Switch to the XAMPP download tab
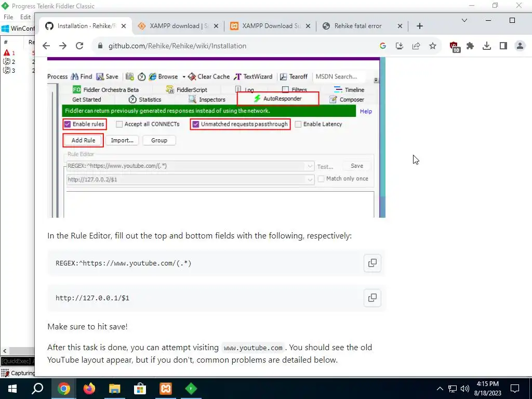The image size is (532, 399). [178, 26]
